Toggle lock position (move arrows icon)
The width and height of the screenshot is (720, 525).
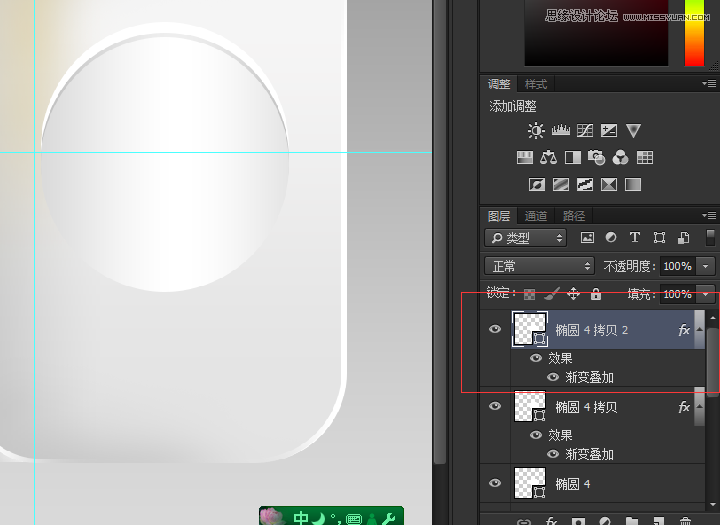pyautogui.click(x=574, y=294)
